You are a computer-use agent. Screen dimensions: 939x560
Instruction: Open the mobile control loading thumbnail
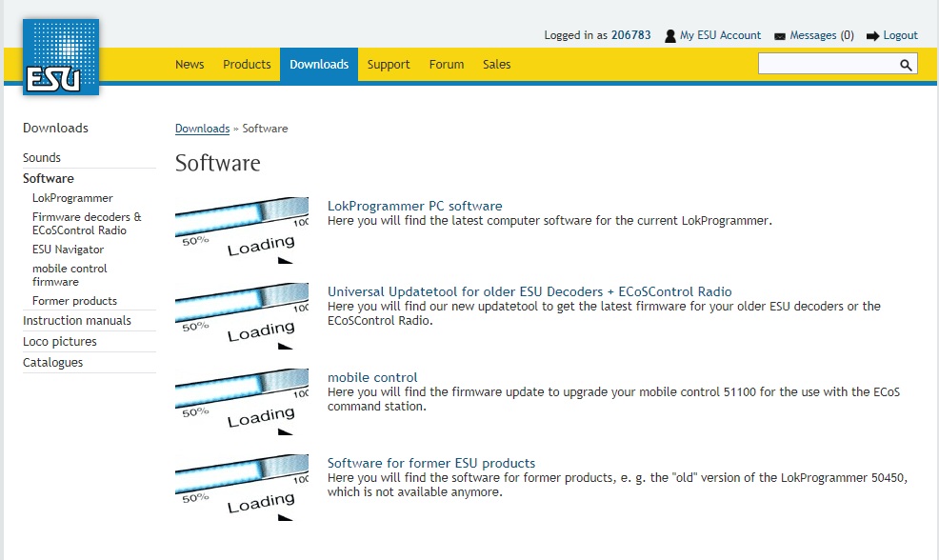click(242, 401)
